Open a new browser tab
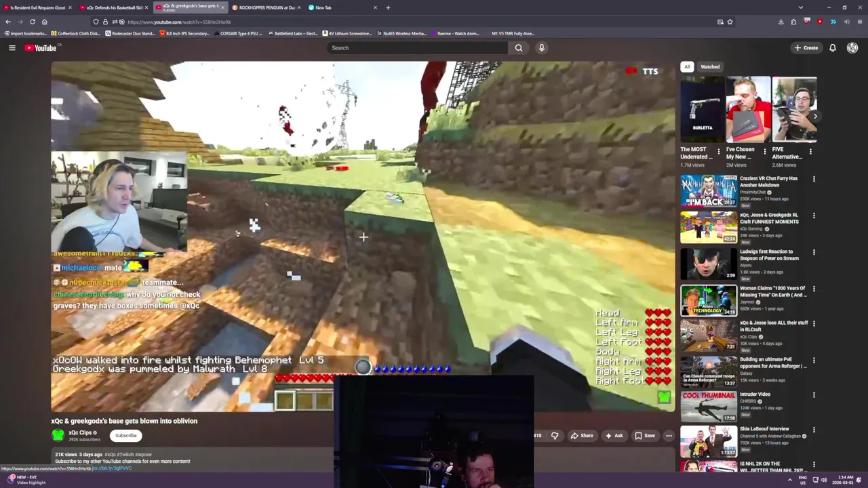 coord(388,7)
